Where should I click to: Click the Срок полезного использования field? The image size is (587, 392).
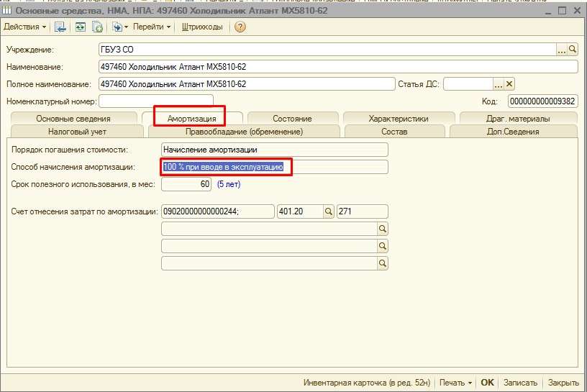coord(187,184)
